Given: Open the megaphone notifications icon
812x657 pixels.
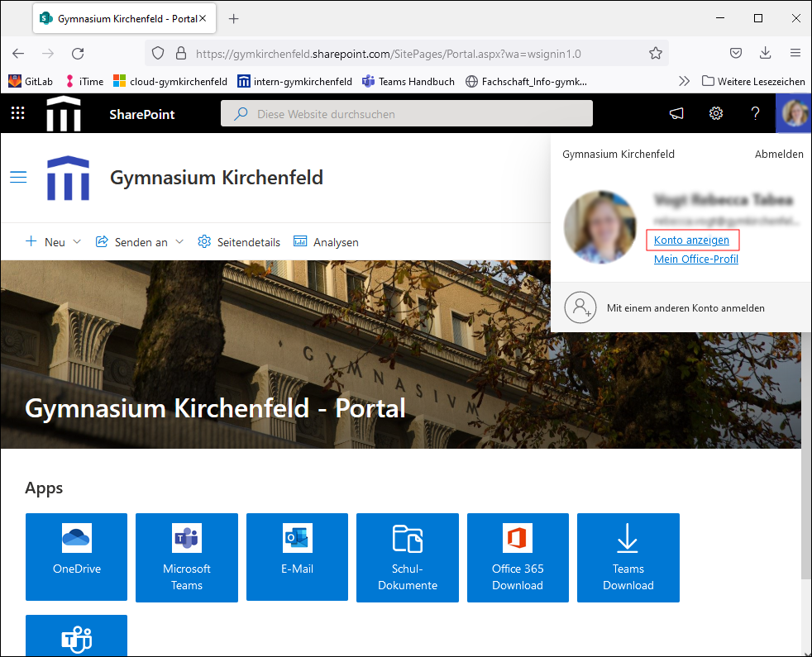Looking at the screenshot, I should 676,113.
